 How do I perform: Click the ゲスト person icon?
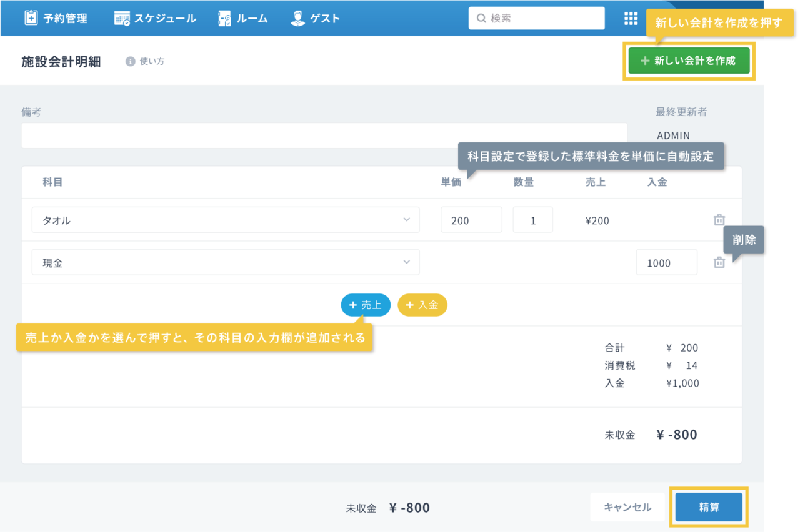click(x=298, y=18)
